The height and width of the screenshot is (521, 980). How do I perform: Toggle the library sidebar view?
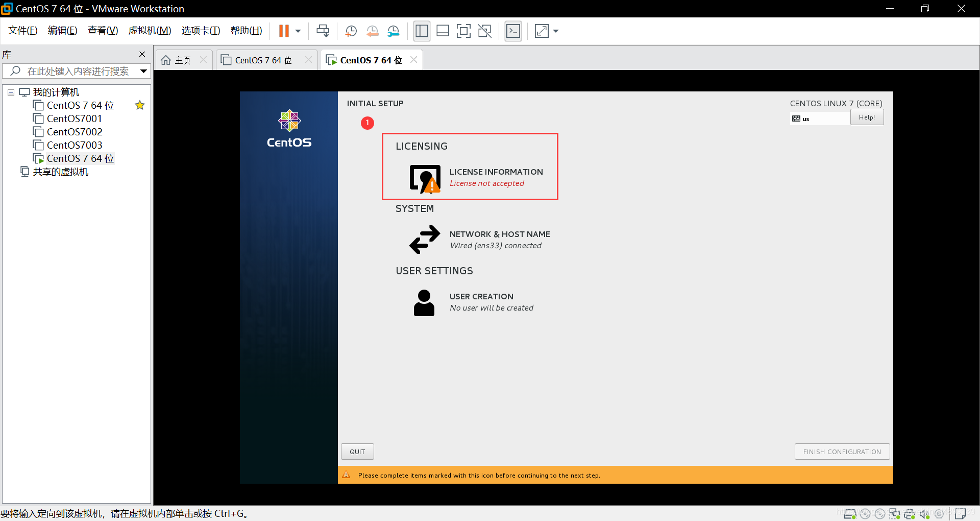pyautogui.click(x=422, y=31)
